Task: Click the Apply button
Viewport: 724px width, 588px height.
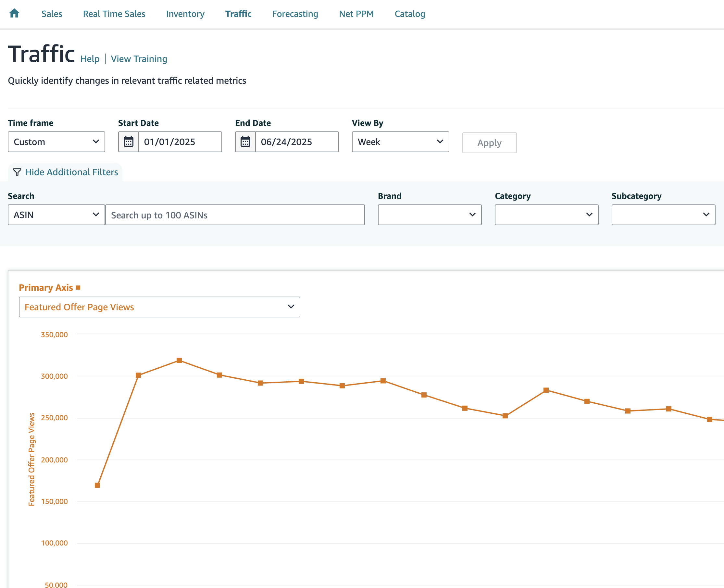Action: pos(489,142)
